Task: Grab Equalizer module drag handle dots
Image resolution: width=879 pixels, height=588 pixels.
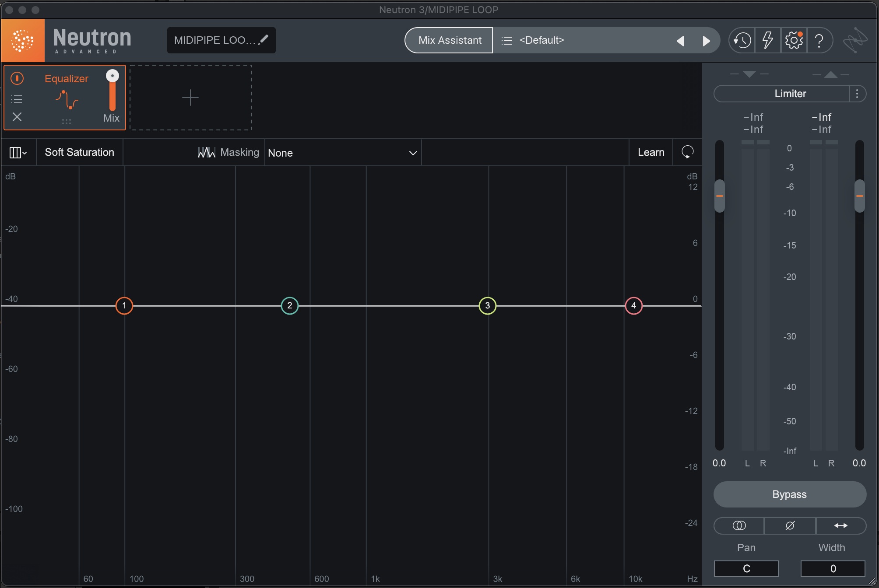Action: point(67,122)
